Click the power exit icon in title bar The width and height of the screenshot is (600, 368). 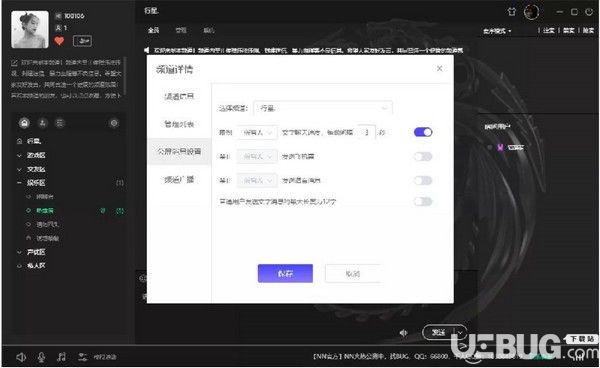(589, 12)
